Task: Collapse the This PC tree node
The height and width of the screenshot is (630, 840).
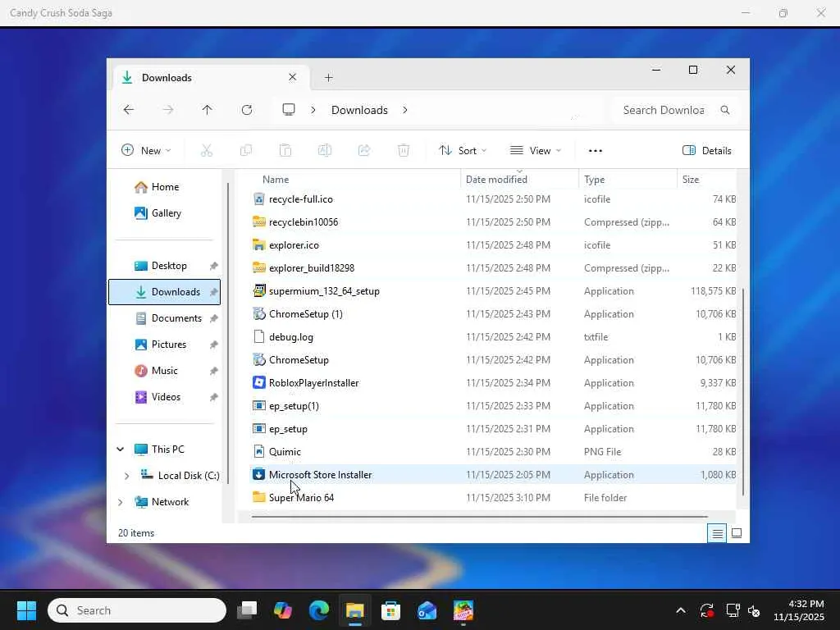Action: (121, 449)
